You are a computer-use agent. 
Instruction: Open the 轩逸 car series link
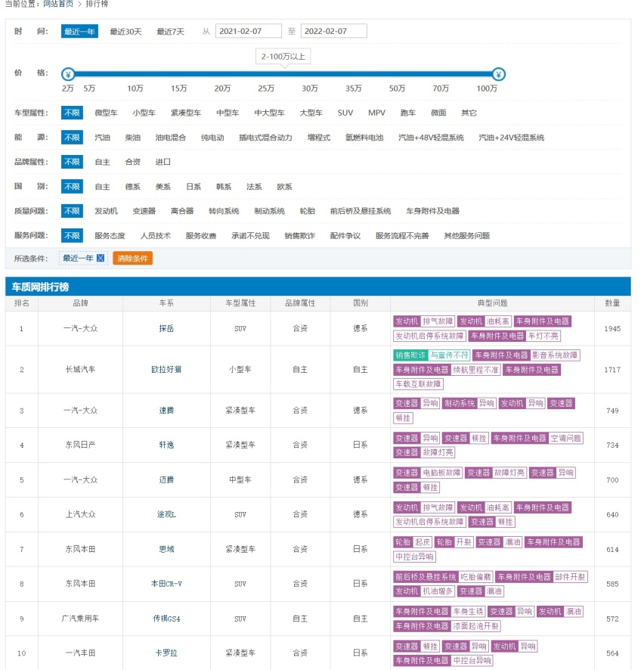166,445
